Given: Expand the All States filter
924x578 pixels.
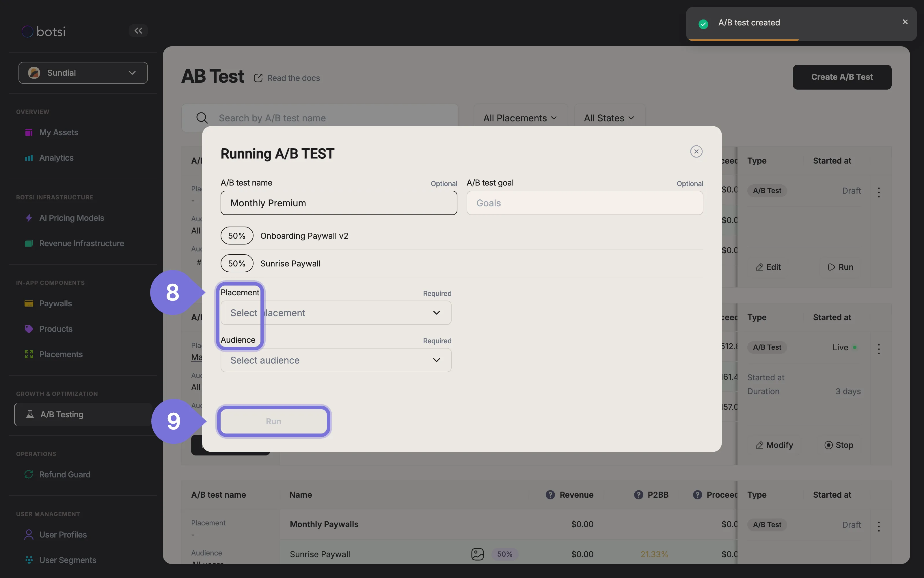Looking at the screenshot, I should (x=609, y=118).
